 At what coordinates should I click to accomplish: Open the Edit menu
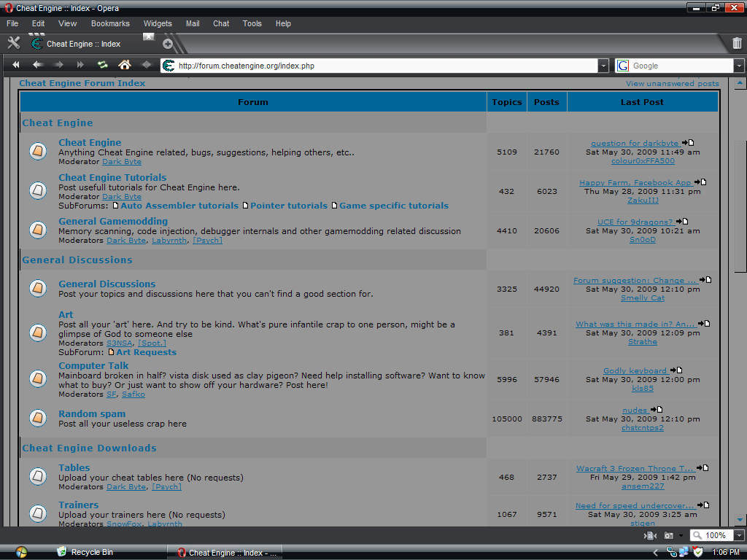coord(38,23)
